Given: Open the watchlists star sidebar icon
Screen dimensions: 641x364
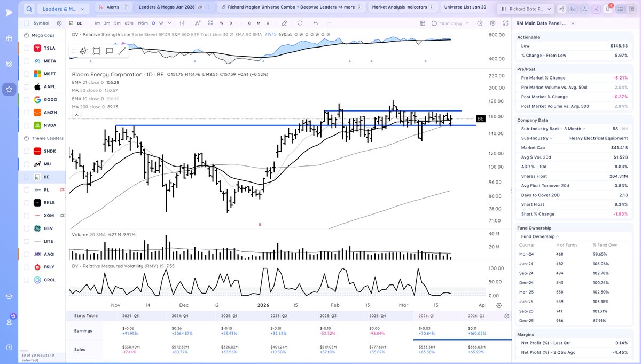Looking at the screenshot, I should pos(9,90).
